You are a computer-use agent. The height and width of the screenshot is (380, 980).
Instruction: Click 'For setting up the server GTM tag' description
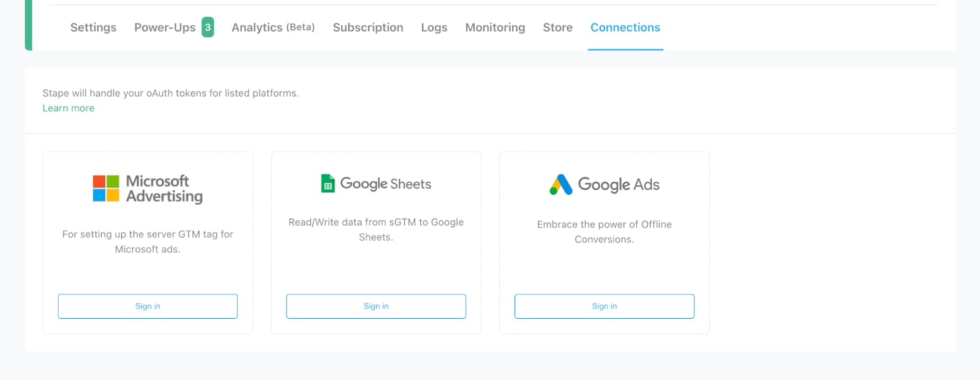(148, 242)
